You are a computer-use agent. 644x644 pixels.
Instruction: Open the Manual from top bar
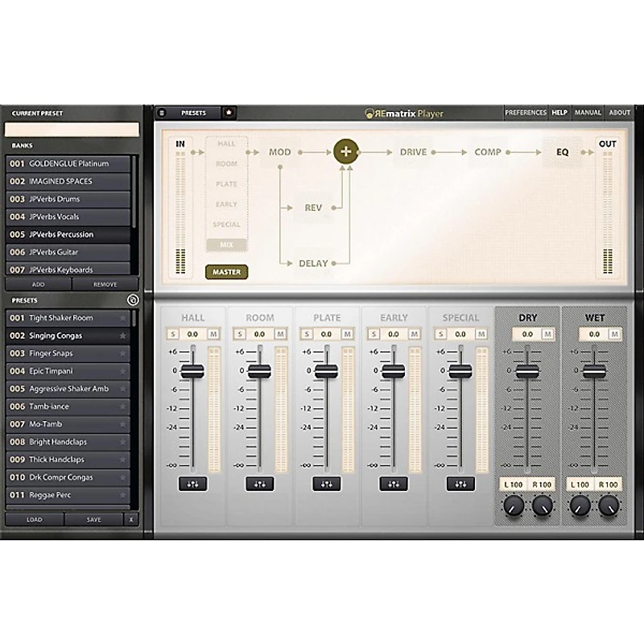click(587, 113)
